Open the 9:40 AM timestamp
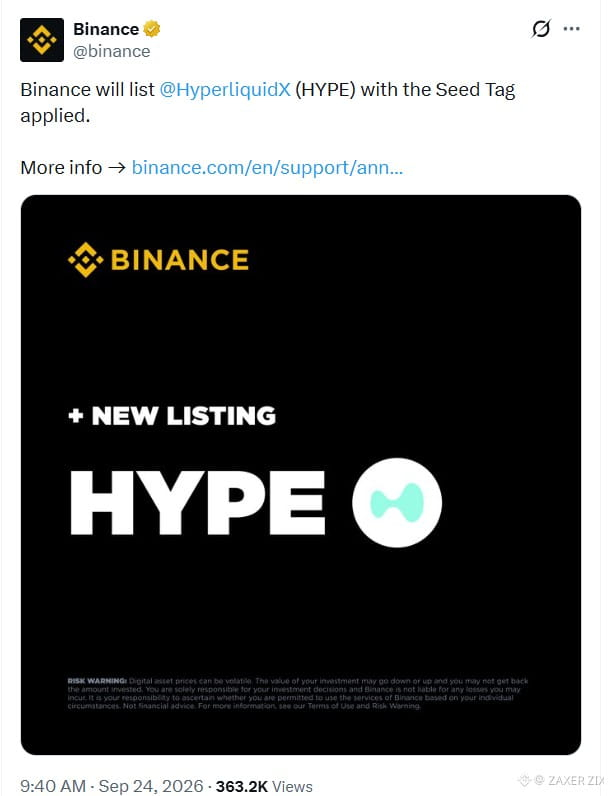 53,786
